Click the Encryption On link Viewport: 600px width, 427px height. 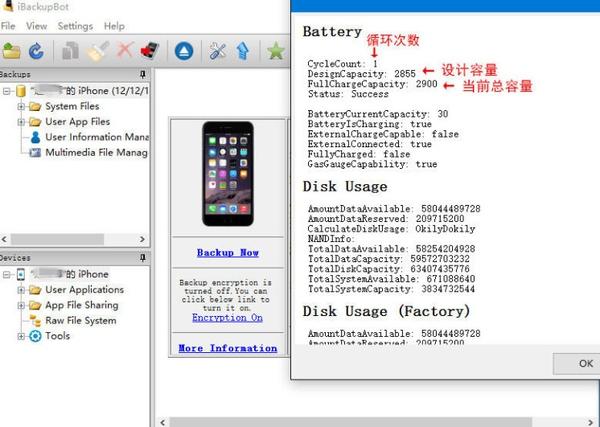[x=227, y=318]
